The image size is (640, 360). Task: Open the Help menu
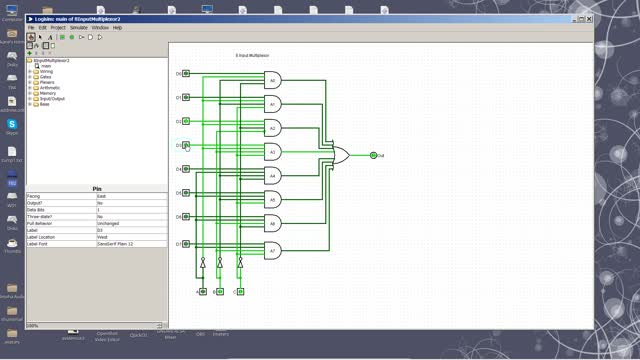(117, 28)
